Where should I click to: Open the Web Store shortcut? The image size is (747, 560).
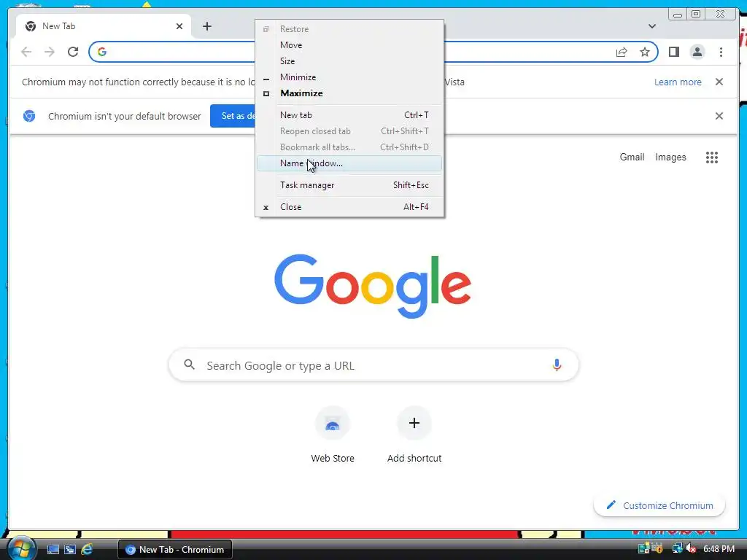pyautogui.click(x=333, y=435)
